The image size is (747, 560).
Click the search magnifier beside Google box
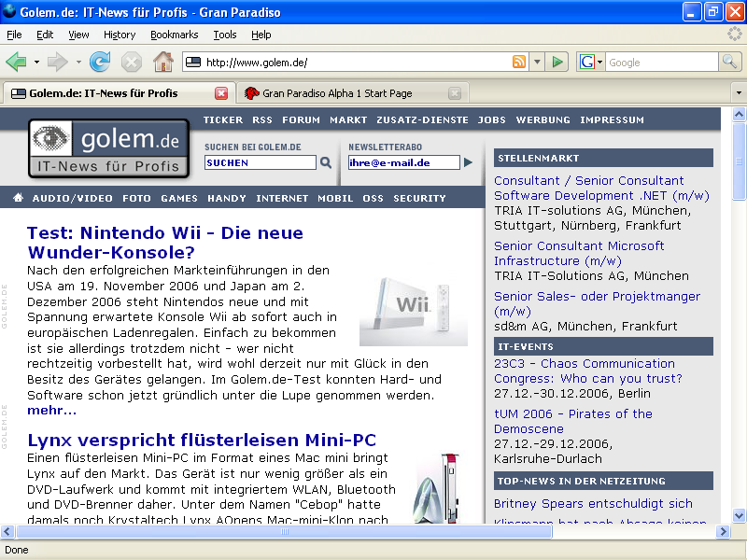click(729, 63)
